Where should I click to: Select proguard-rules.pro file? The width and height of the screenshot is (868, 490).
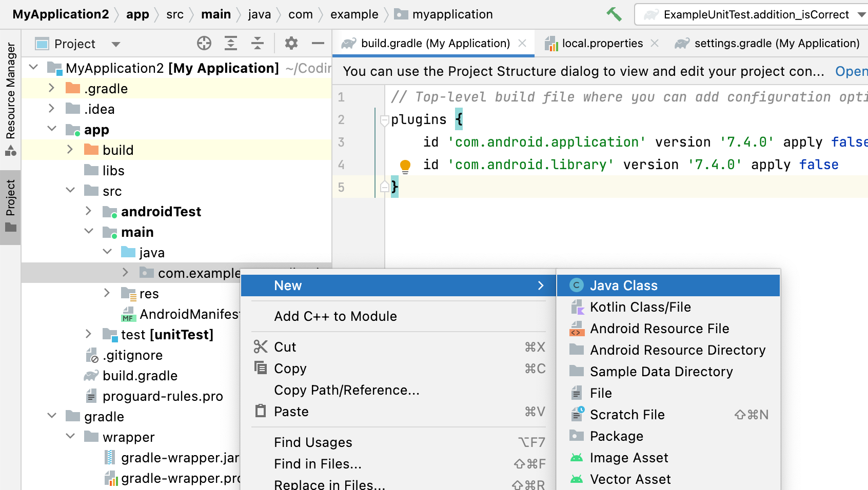point(154,396)
